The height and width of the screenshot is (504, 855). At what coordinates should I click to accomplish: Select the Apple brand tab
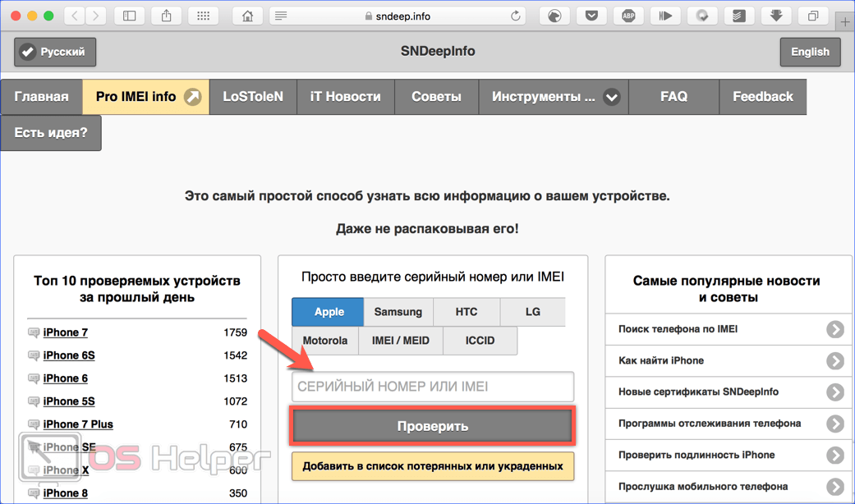coord(328,312)
